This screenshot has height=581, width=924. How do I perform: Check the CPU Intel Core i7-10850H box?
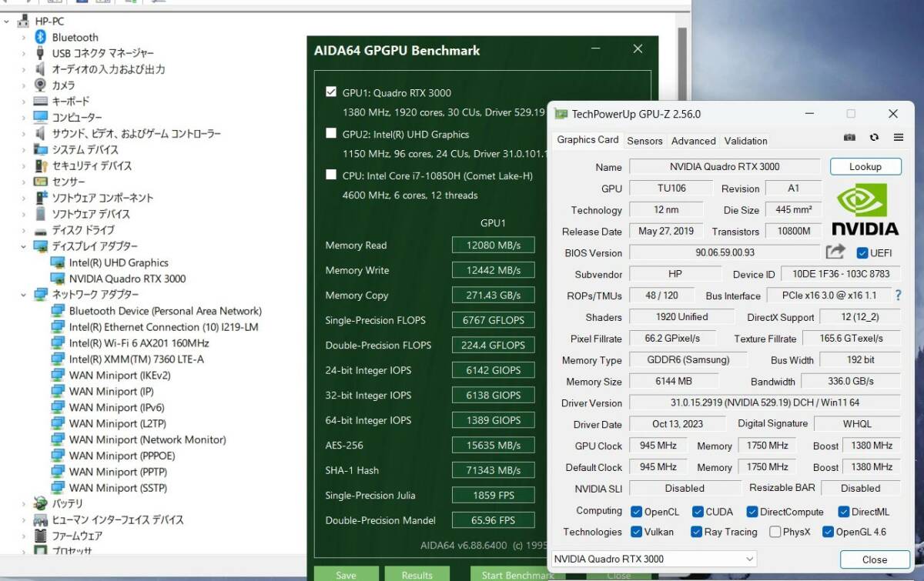pyautogui.click(x=331, y=175)
